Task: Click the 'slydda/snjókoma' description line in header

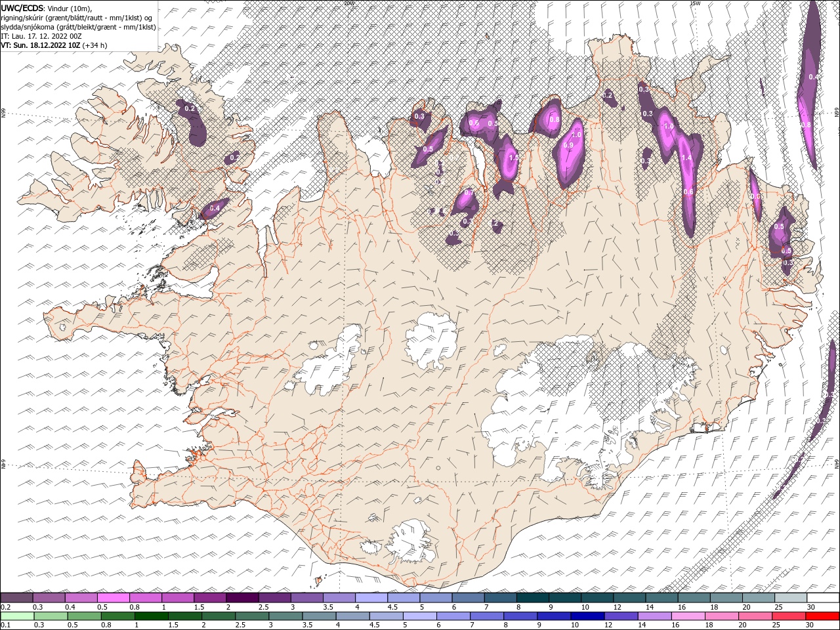Action: pyautogui.click(x=78, y=27)
